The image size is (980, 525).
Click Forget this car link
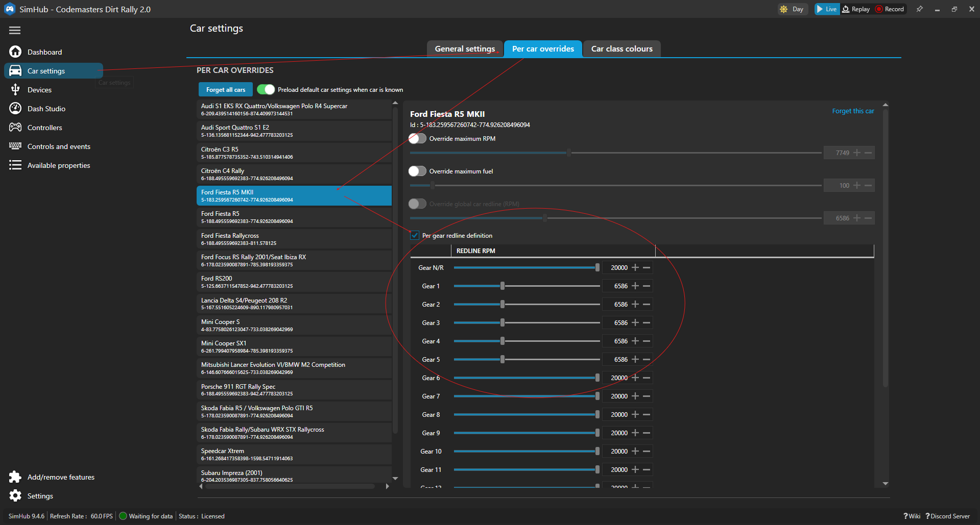tap(853, 111)
